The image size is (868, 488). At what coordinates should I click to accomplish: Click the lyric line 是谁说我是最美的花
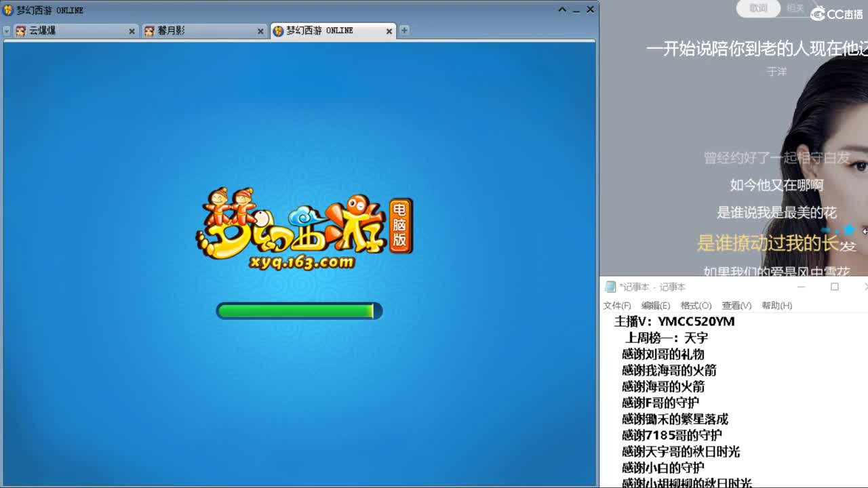[776, 213]
